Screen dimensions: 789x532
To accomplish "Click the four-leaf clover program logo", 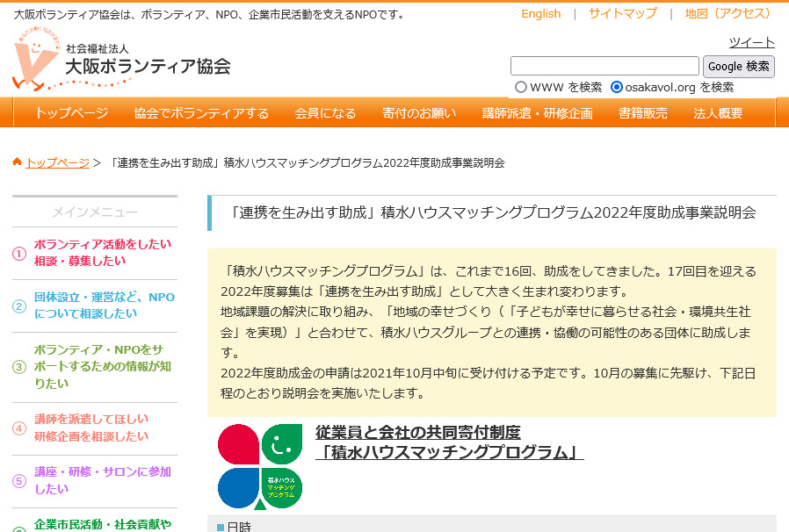I will click(x=260, y=466).
